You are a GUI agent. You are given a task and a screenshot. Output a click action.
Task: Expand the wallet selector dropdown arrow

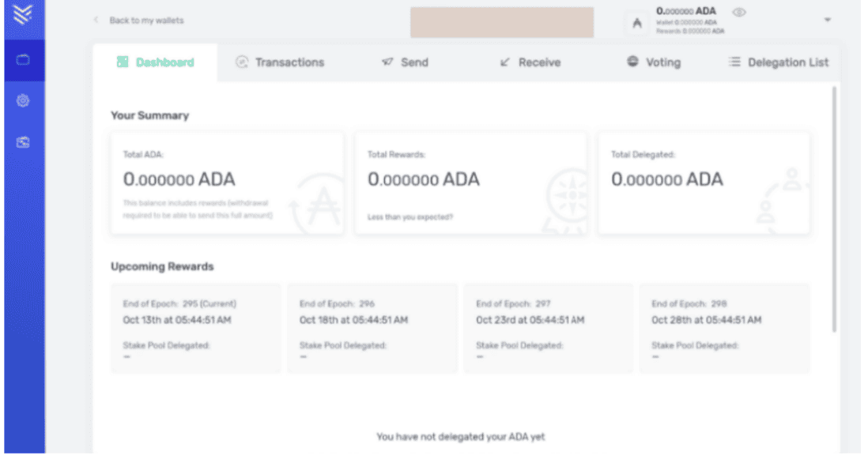(828, 20)
